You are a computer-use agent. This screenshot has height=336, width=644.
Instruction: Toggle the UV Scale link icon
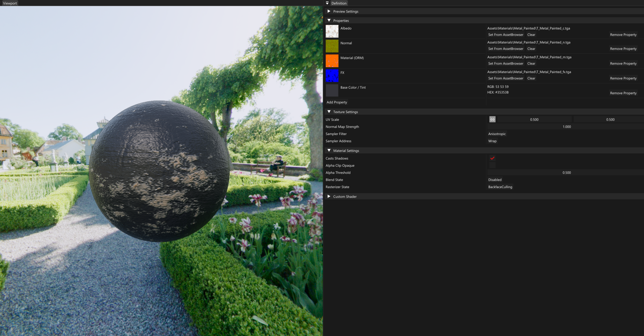coord(492,120)
